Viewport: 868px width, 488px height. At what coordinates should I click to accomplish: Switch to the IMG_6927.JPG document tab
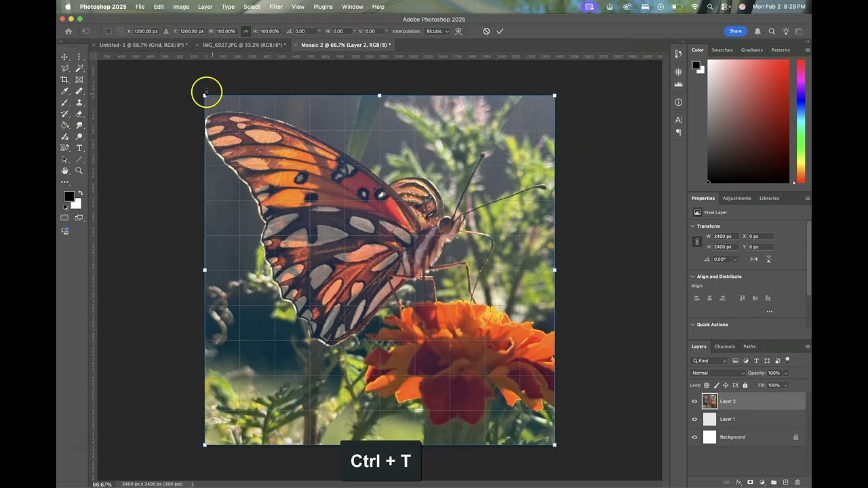(244, 45)
